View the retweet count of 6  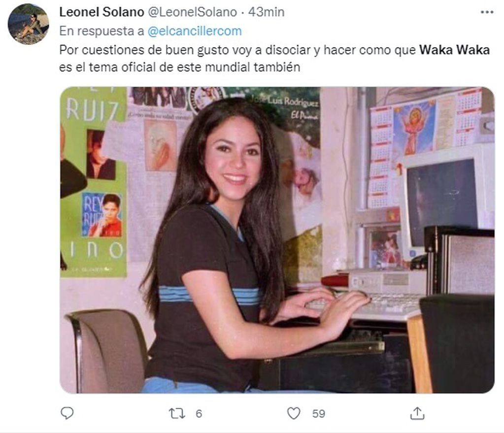tap(199, 414)
